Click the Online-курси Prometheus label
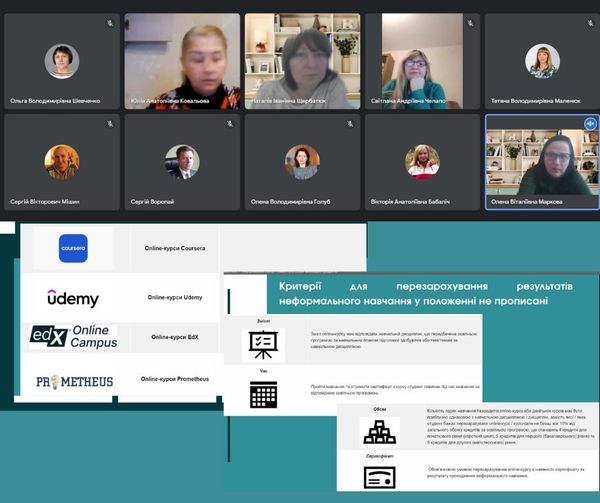The height and width of the screenshot is (503, 600). [x=175, y=380]
